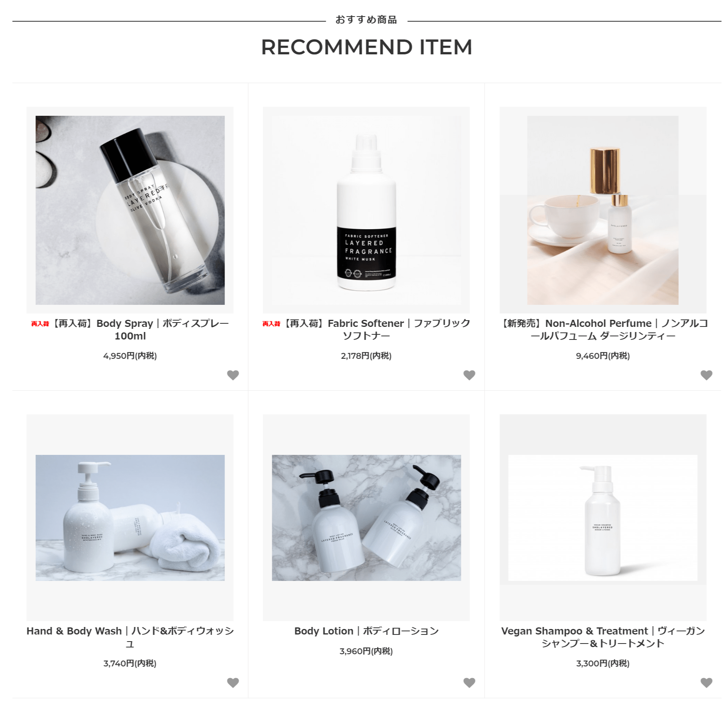This screenshot has height=703, width=728.
Task: View the hand wash with towel image
Action: 130,518
